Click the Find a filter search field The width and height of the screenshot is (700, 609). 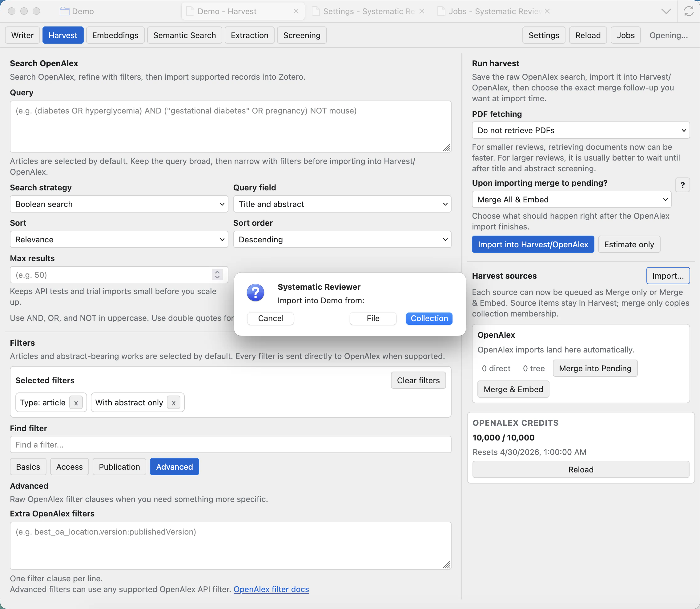pos(231,444)
